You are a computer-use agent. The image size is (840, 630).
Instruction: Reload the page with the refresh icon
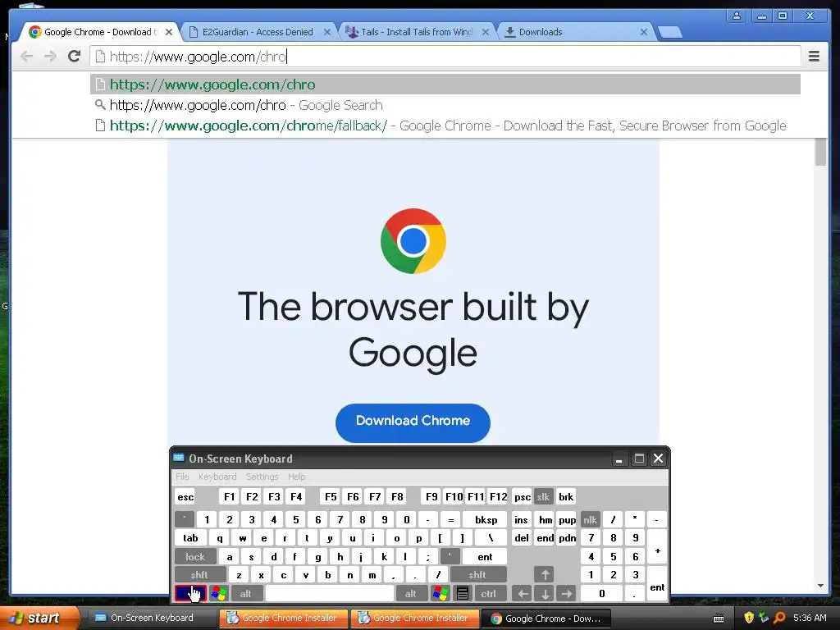(74, 57)
